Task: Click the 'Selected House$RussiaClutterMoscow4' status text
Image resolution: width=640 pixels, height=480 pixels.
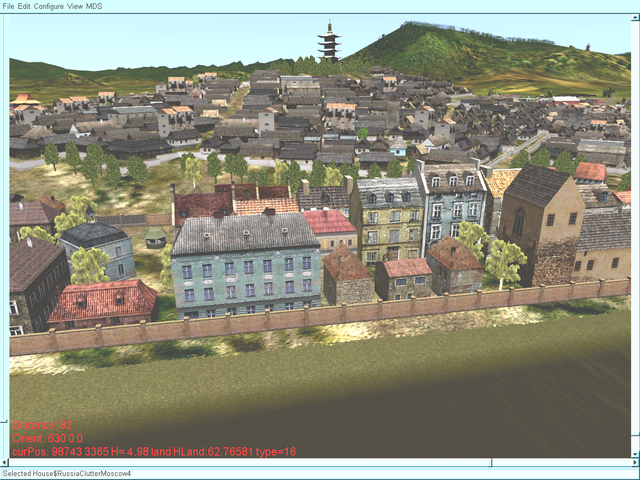Action: (x=67, y=473)
